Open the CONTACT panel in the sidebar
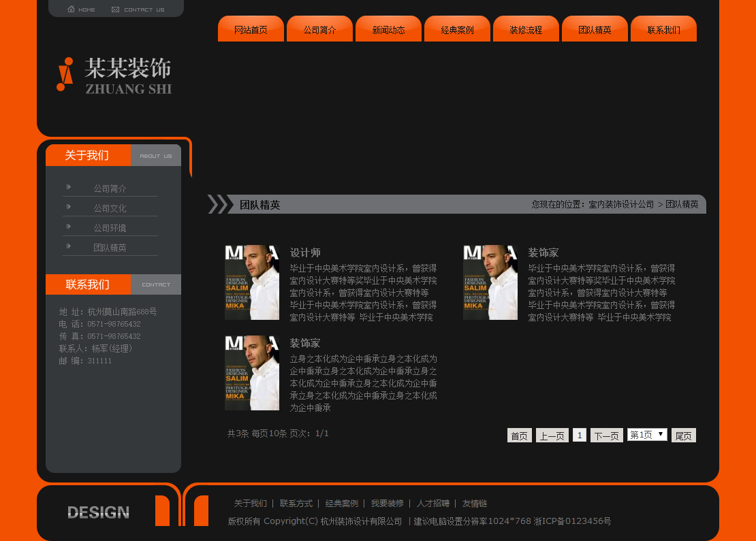 [x=156, y=284]
